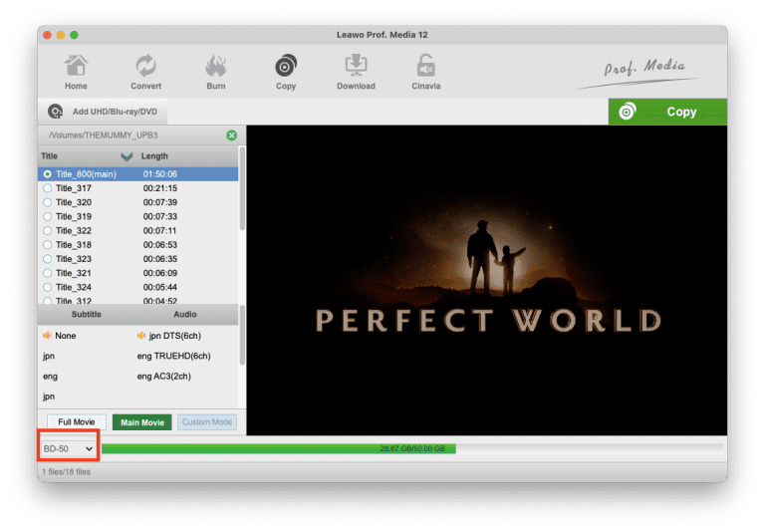Choose Custom Mode copy mode
This screenshot has height=532, width=765.
(x=207, y=422)
